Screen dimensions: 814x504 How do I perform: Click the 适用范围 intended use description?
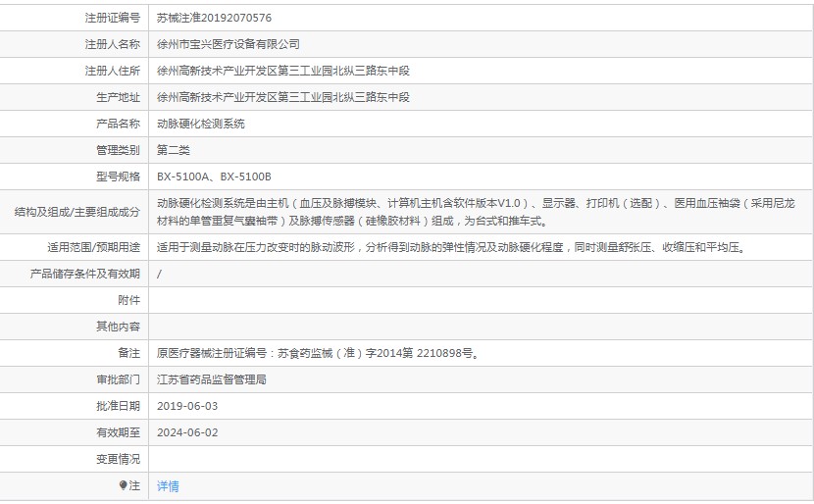(x=451, y=248)
